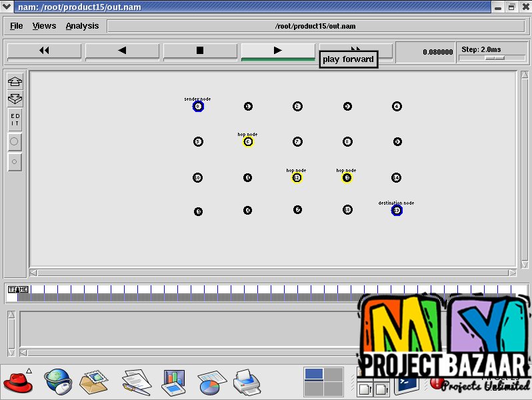The width and height of the screenshot is (532, 400).
Task: Open the Views menu
Action: [x=44, y=26]
